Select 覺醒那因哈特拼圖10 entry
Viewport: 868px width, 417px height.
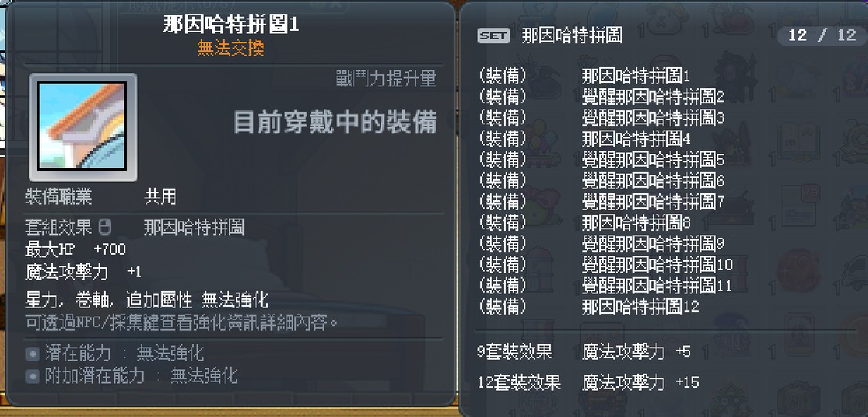656,265
